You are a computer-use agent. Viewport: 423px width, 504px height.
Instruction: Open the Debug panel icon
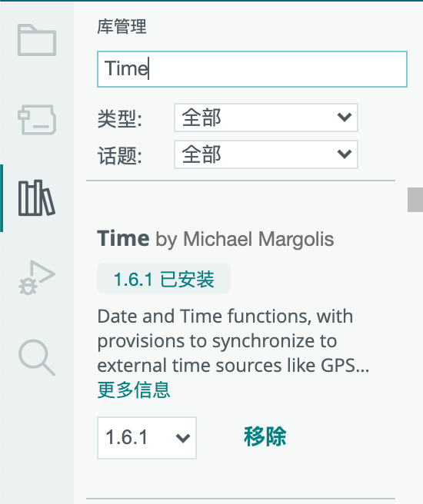click(x=37, y=277)
